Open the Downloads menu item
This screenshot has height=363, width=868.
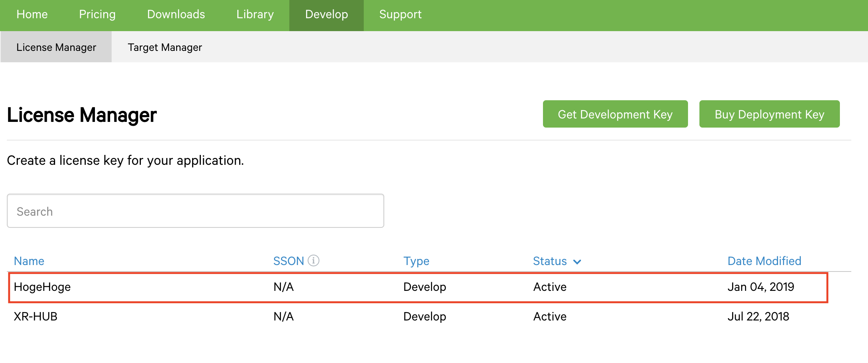(176, 14)
